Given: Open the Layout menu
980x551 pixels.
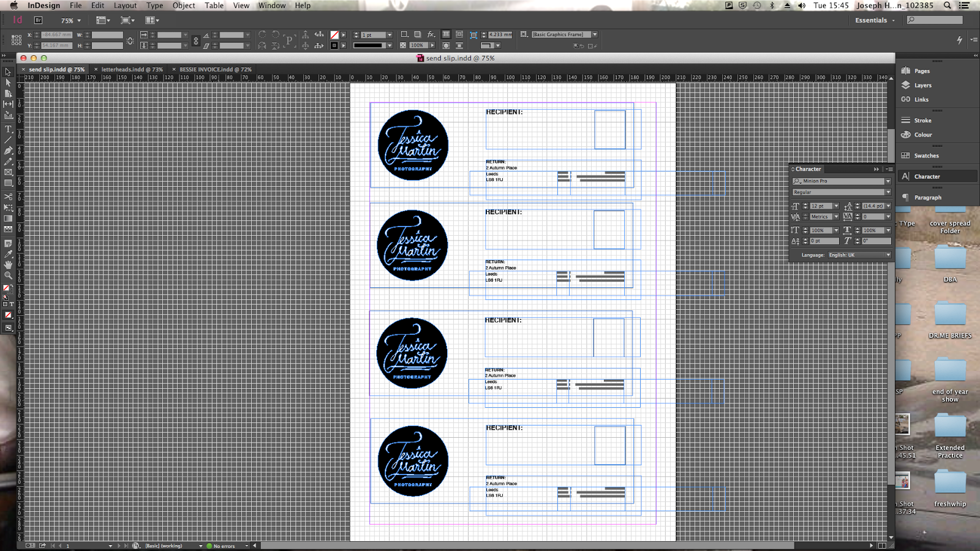Looking at the screenshot, I should [x=125, y=6].
